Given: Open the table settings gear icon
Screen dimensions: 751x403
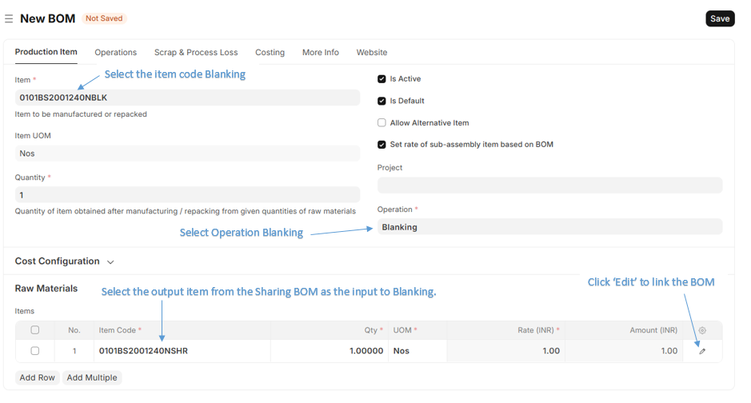Looking at the screenshot, I should [702, 330].
